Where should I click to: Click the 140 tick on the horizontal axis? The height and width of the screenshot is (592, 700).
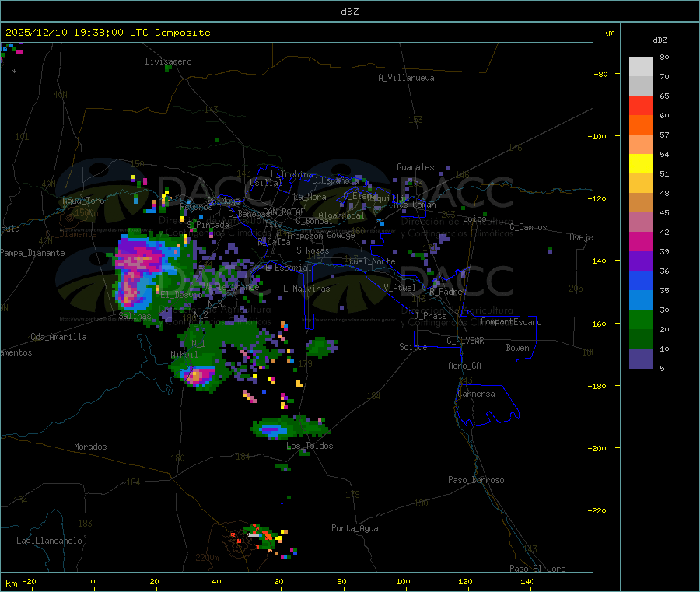527,581
